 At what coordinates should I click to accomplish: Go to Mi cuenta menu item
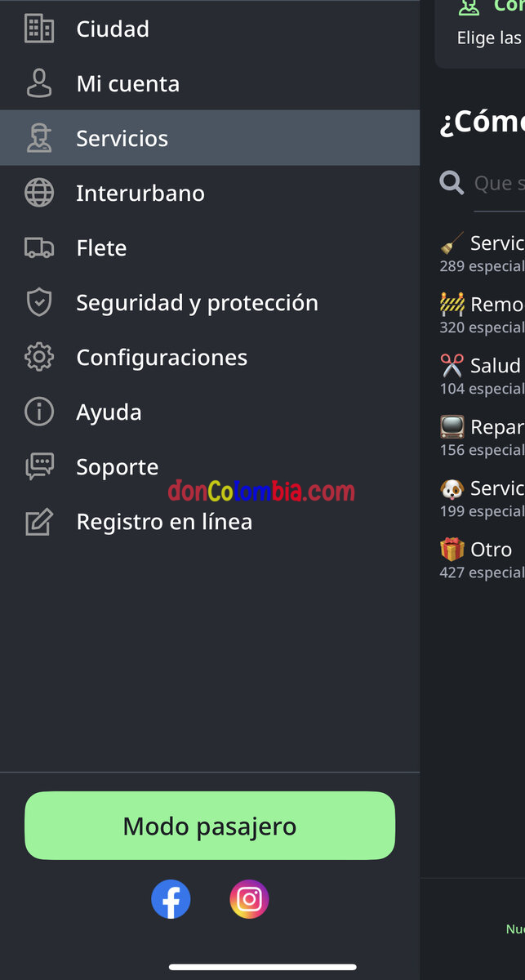tap(128, 83)
